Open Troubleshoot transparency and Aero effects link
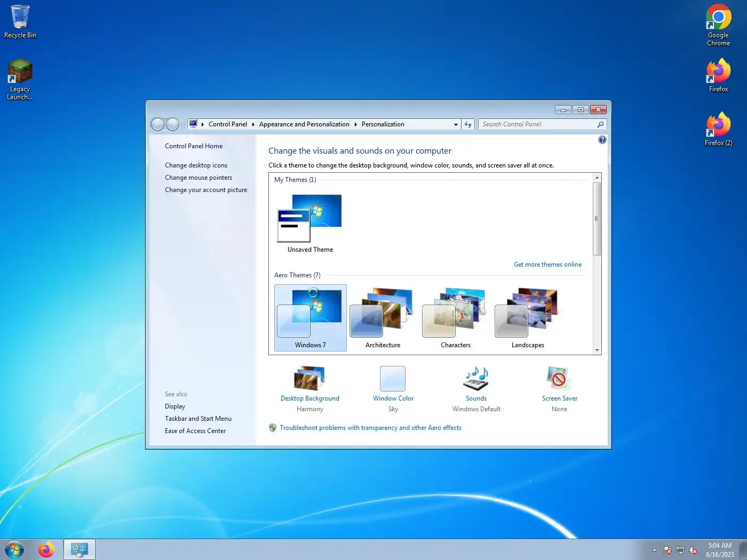This screenshot has width=747, height=560. 370,428
